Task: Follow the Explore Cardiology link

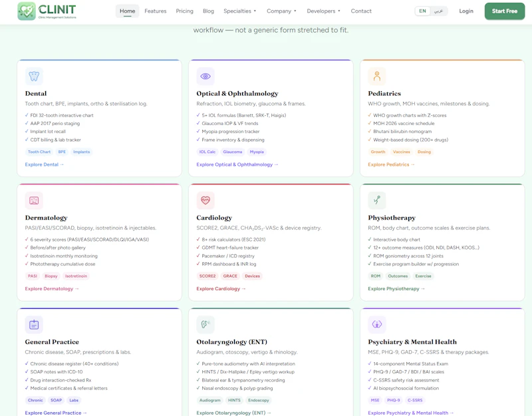Action: pyautogui.click(x=221, y=289)
